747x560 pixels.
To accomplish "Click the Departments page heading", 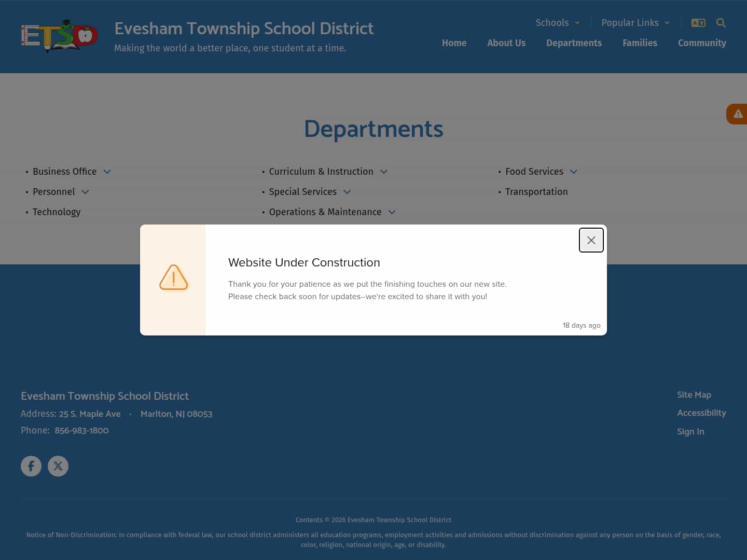I will point(374,129).
